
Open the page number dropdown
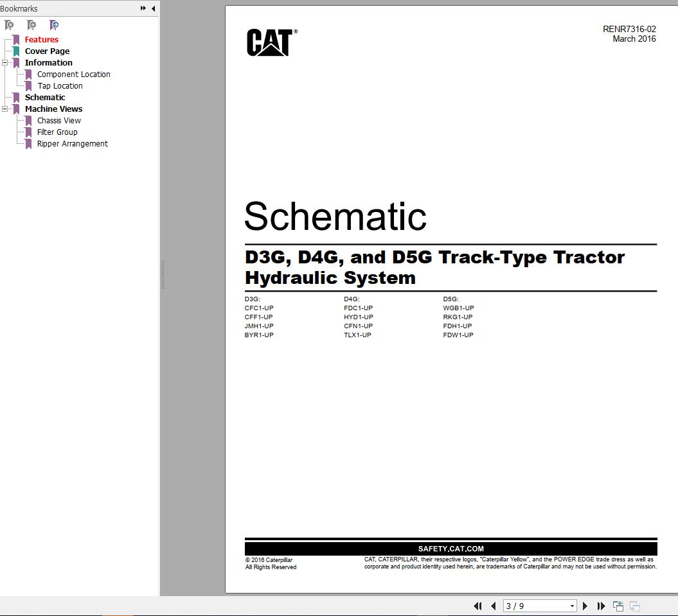pyautogui.click(x=572, y=606)
